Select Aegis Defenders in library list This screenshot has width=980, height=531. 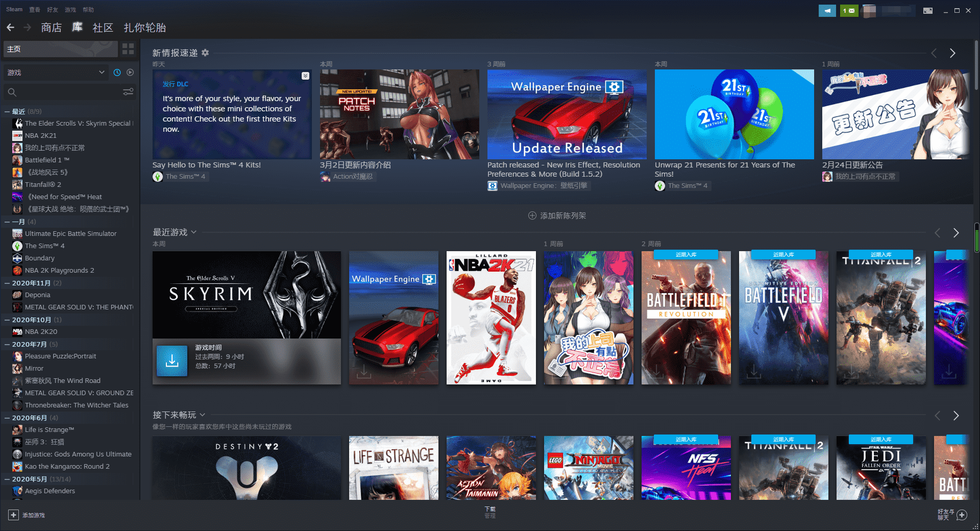tap(50, 491)
